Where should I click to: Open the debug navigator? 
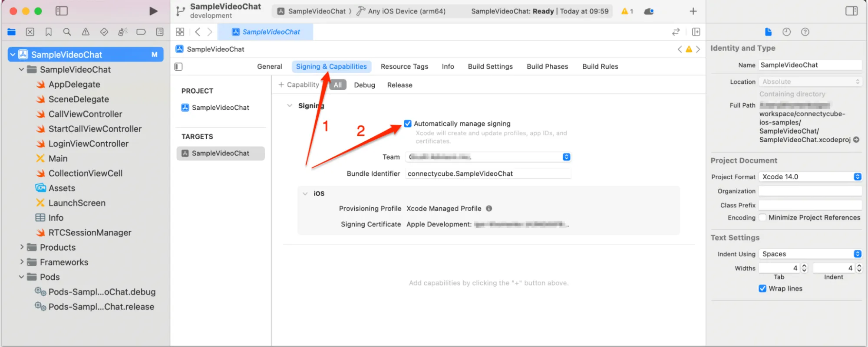(123, 32)
